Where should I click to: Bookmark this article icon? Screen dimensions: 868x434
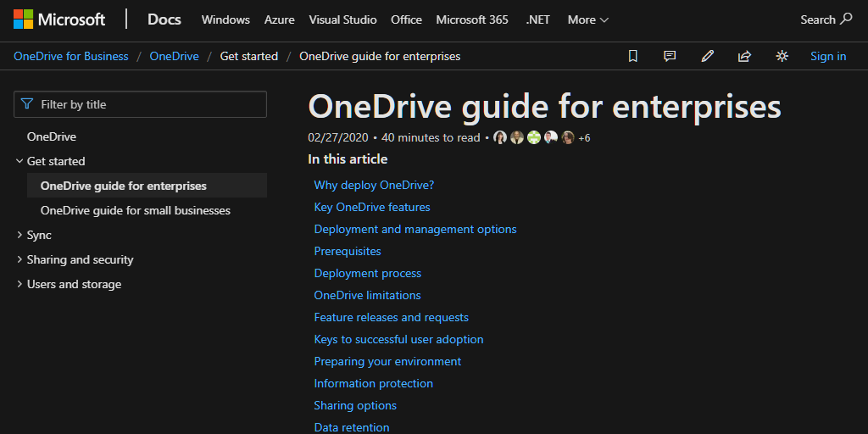click(632, 56)
